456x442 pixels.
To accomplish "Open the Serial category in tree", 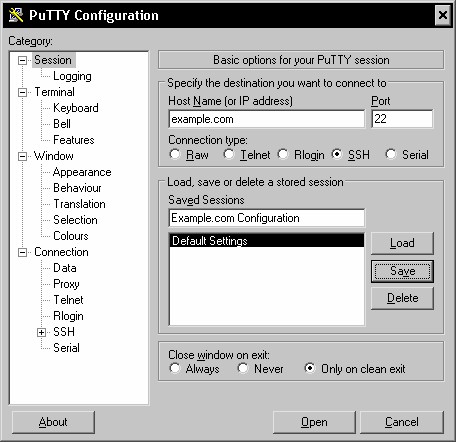I will pos(66,348).
